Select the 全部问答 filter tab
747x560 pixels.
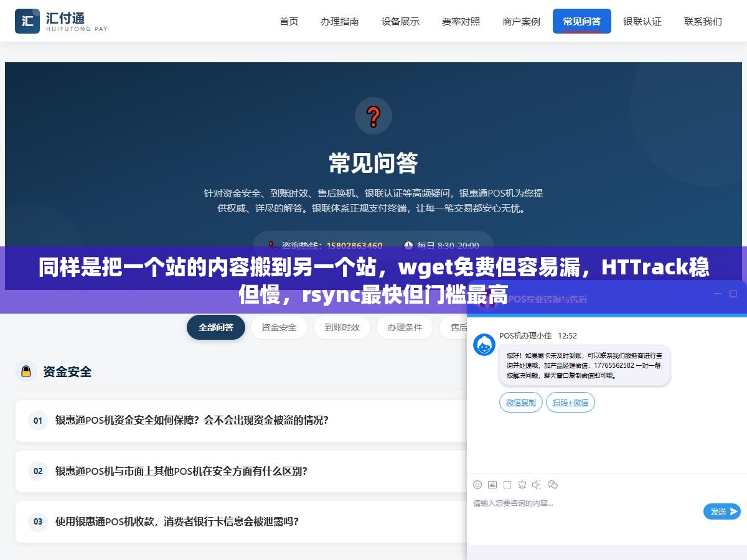(x=216, y=327)
